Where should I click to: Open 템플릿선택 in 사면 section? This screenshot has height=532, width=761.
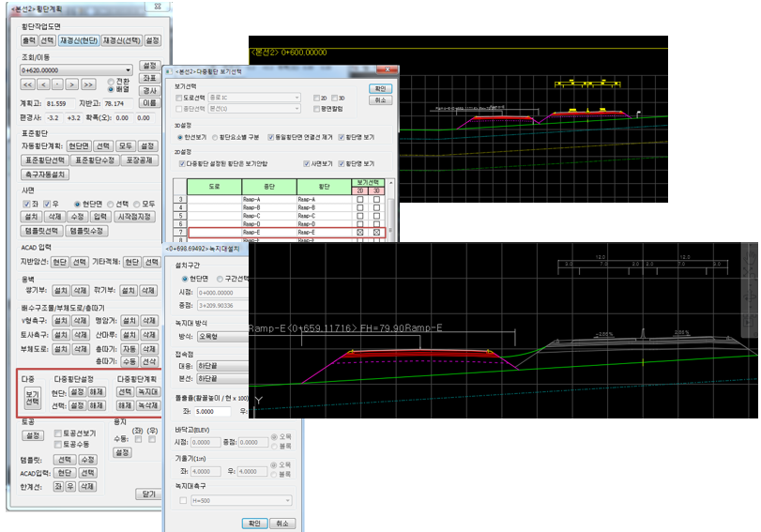click(41, 231)
